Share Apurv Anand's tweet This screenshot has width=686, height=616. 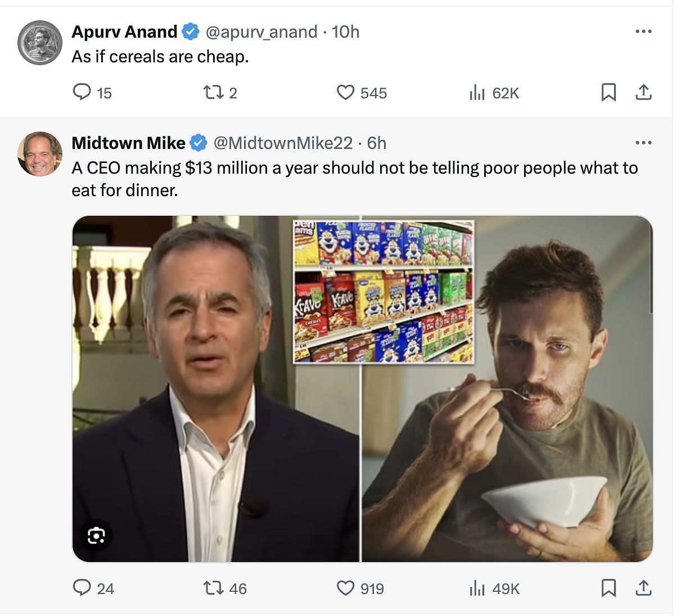click(643, 92)
